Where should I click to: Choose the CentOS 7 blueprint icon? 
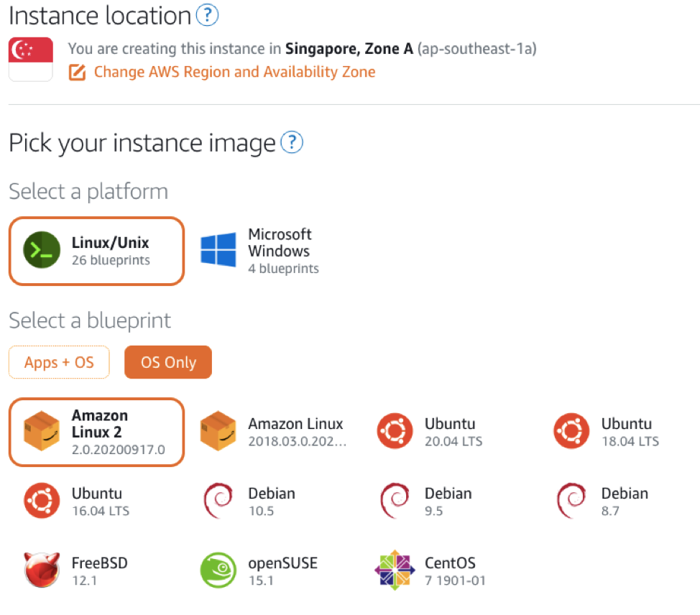395,570
